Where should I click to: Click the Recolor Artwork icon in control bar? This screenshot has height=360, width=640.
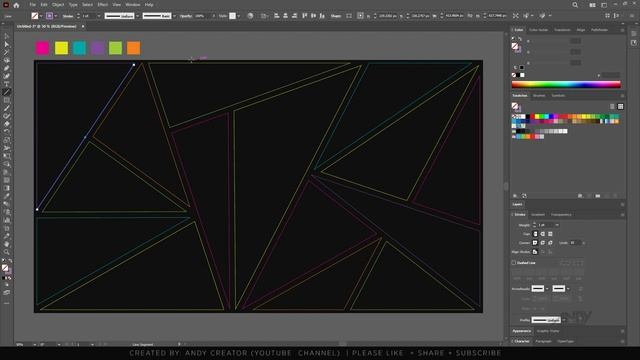click(x=250, y=16)
